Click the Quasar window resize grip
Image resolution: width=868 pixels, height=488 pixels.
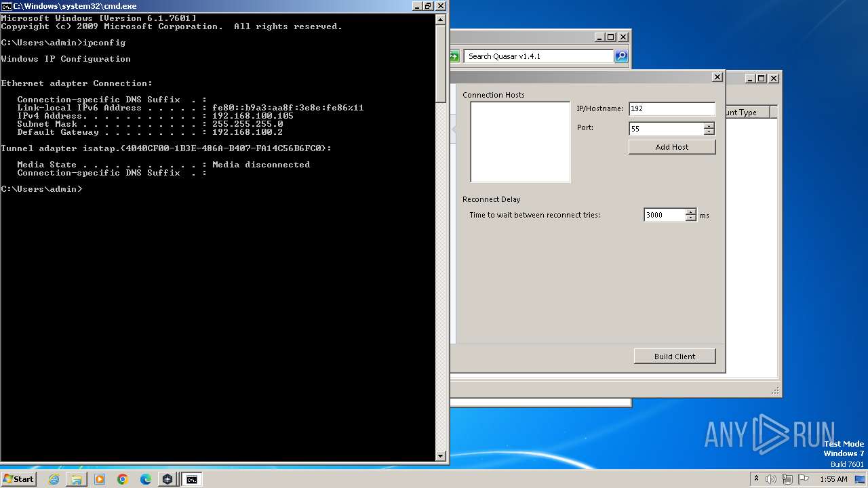(774, 391)
